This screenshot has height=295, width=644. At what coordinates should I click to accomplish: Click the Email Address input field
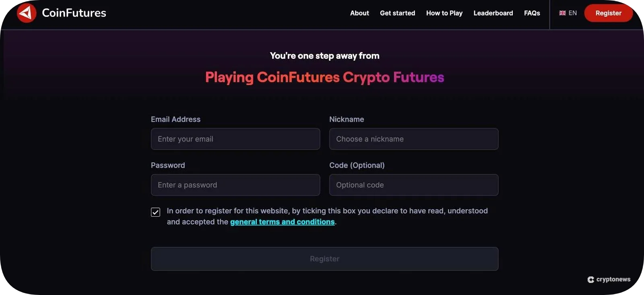(x=235, y=139)
